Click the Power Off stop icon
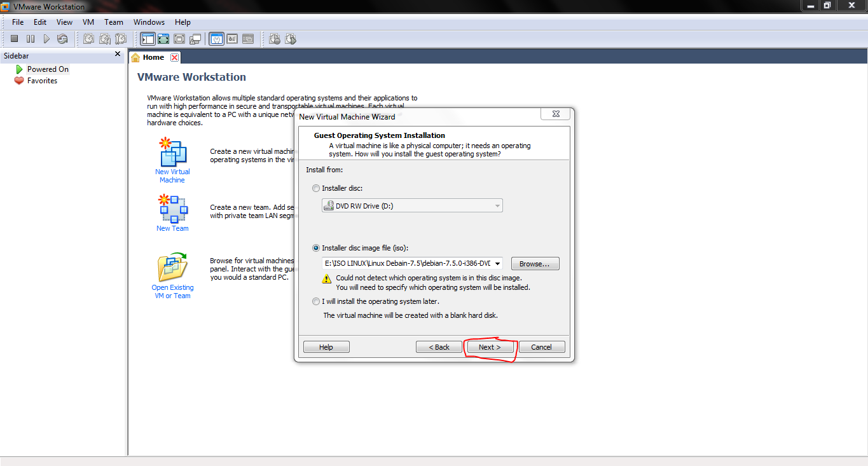Image resolution: width=868 pixels, height=466 pixels. click(14, 39)
